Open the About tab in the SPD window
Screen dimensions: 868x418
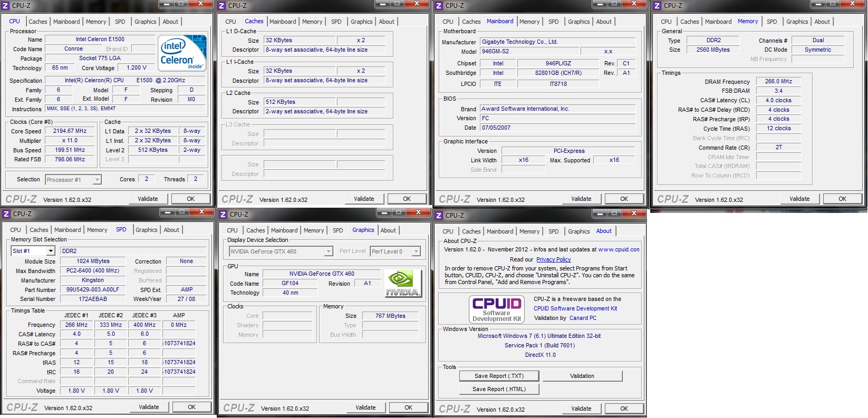point(171,230)
